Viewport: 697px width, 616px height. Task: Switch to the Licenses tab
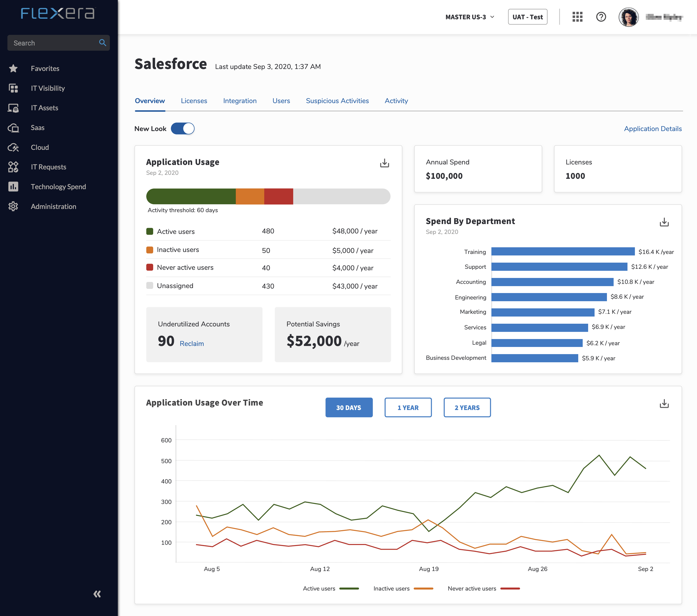tap(194, 101)
